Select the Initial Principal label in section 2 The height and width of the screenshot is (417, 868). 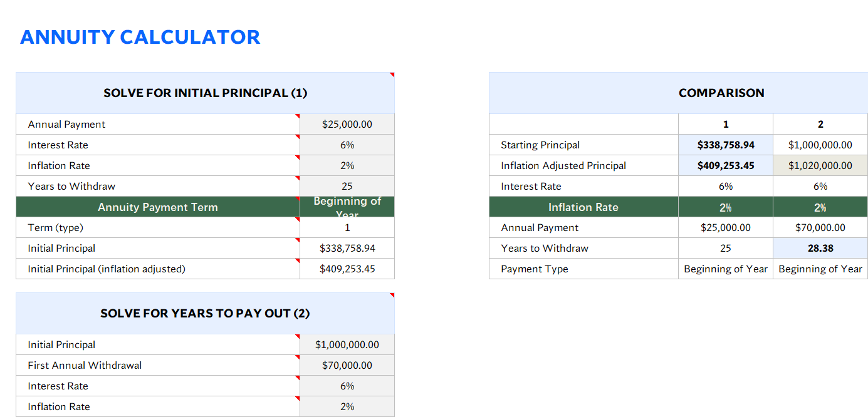(158, 344)
